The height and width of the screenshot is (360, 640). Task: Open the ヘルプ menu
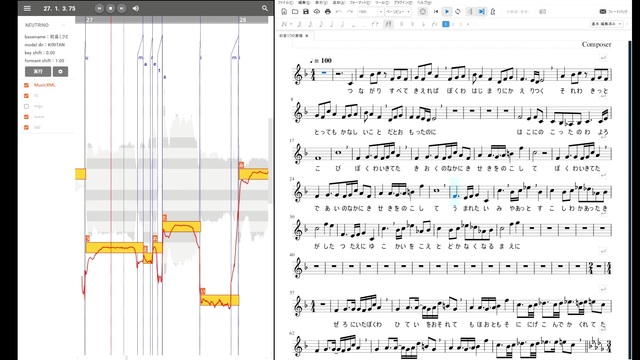coord(424,2)
